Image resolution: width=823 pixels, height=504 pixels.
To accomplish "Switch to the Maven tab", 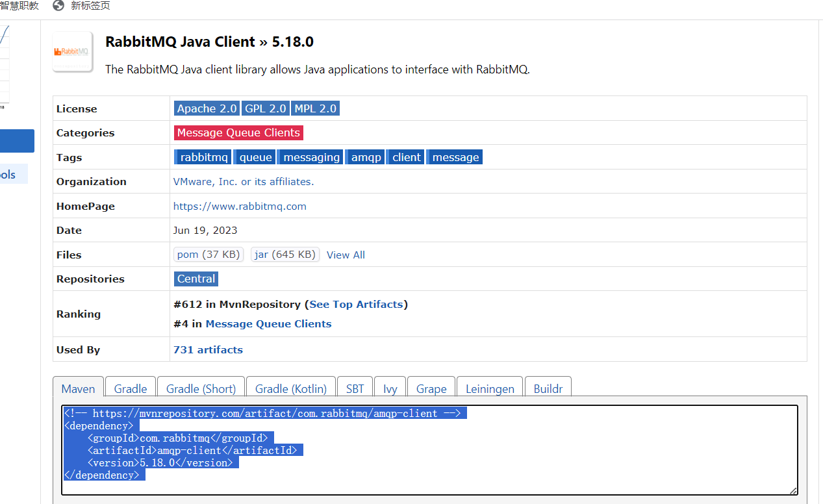I will pos(78,388).
